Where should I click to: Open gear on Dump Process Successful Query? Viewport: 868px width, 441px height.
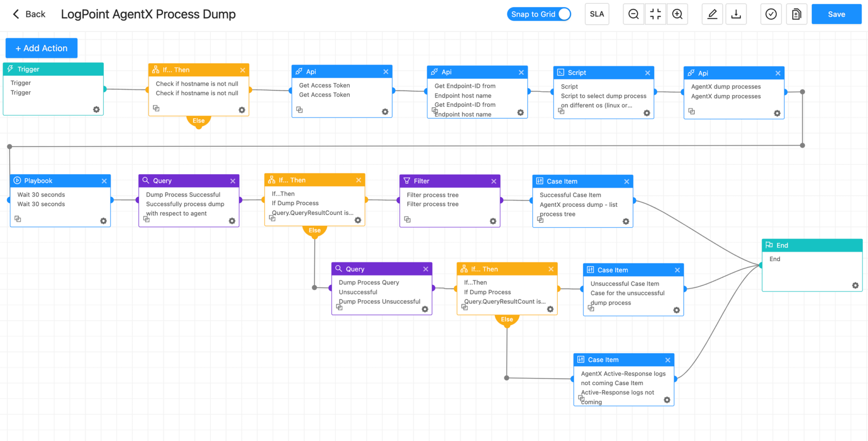tap(232, 221)
